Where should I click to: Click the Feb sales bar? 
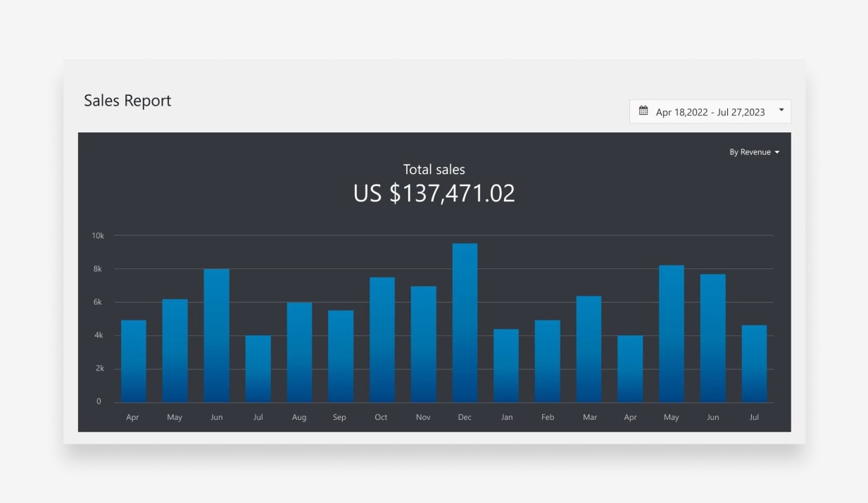click(547, 361)
